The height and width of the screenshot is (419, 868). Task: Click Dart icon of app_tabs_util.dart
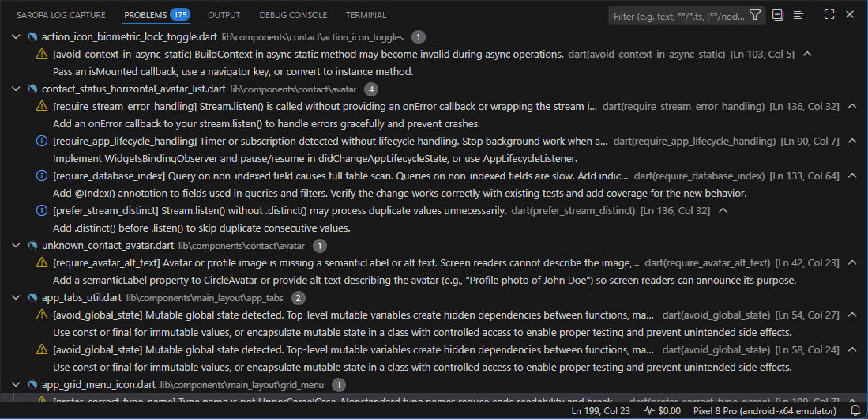(32, 297)
